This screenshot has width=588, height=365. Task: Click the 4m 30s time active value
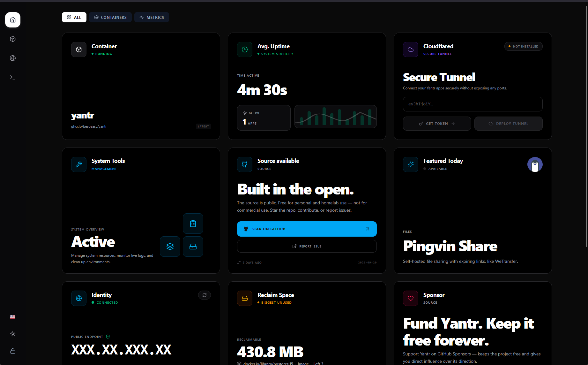(262, 90)
